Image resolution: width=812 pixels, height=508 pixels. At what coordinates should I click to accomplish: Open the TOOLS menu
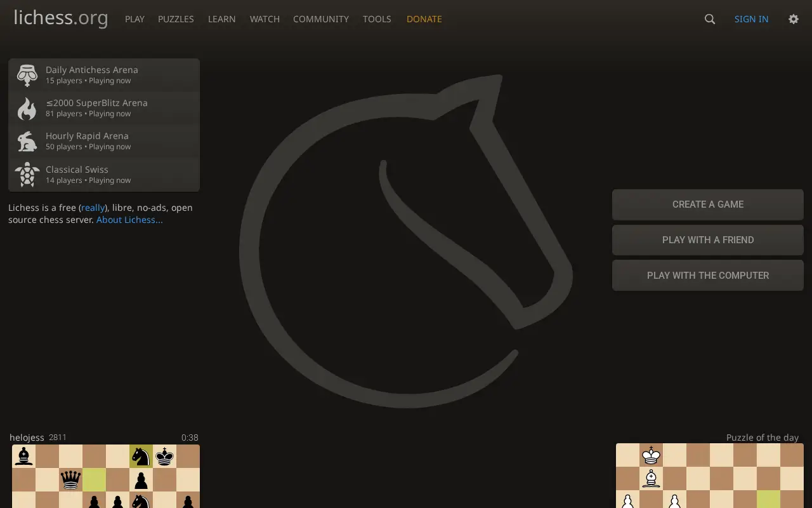(377, 19)
